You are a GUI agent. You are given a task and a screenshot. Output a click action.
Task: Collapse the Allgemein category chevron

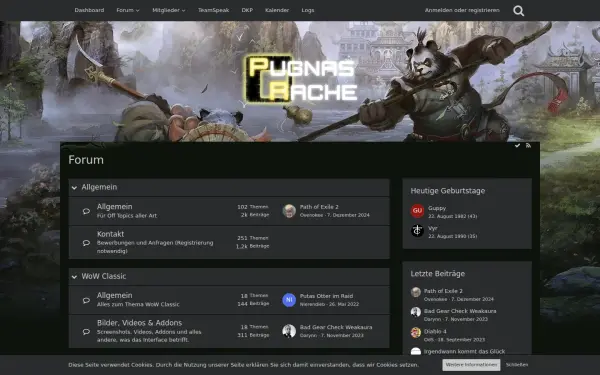[x=74, y=188]
